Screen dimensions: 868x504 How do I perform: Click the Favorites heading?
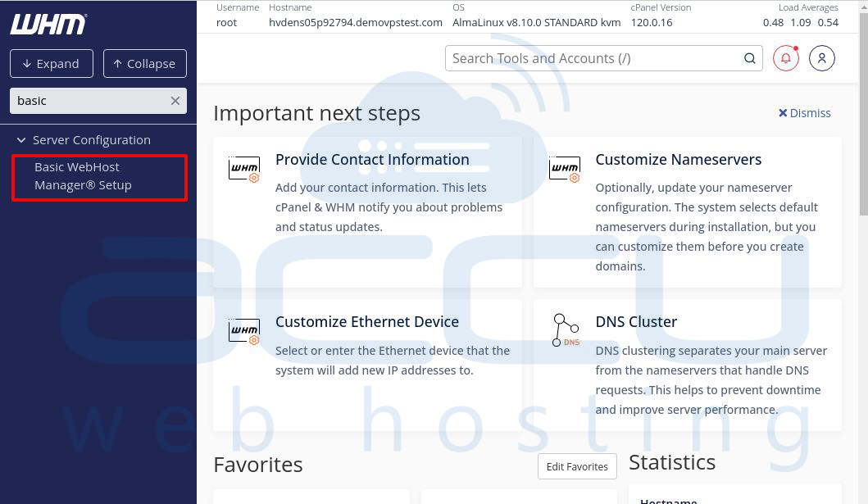coord(258,465)
